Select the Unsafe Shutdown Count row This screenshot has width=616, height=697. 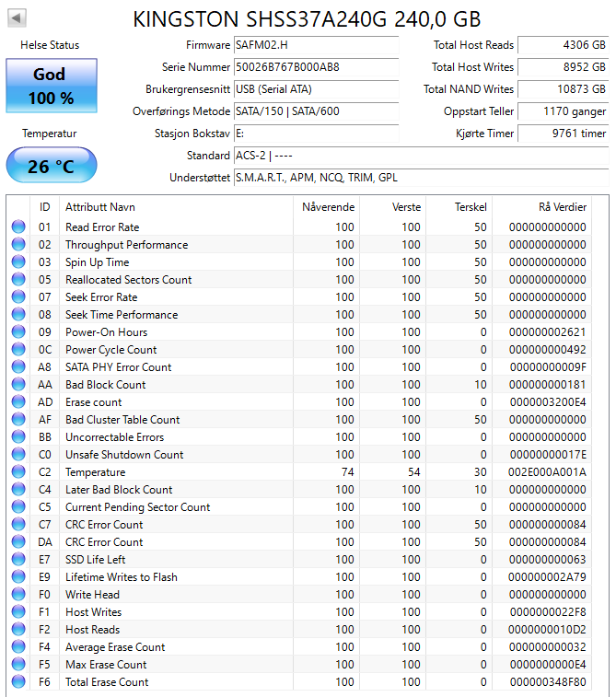298,454
